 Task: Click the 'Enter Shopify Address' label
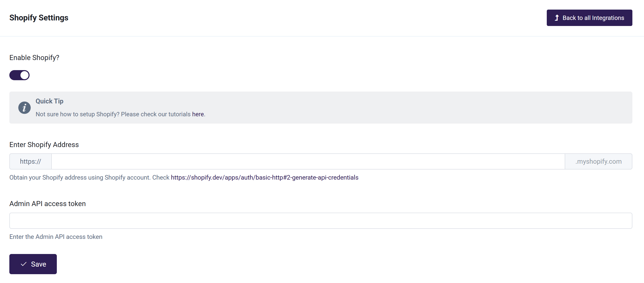coord(44,145)
